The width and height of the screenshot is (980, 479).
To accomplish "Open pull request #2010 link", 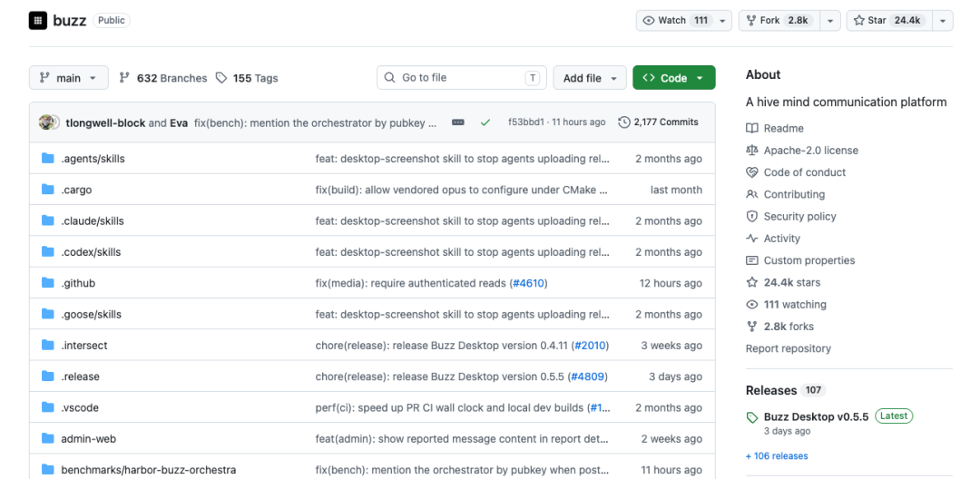I will [x=590, y=346].
